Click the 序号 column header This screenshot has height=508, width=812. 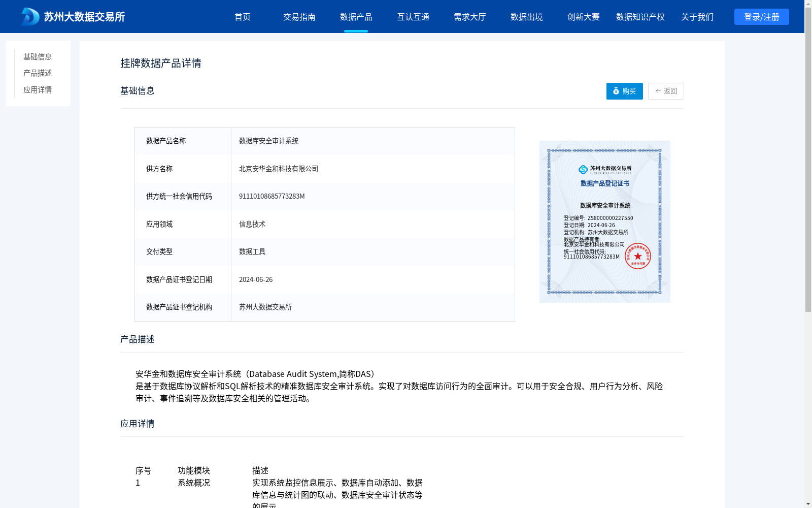(x=144, y=470)
